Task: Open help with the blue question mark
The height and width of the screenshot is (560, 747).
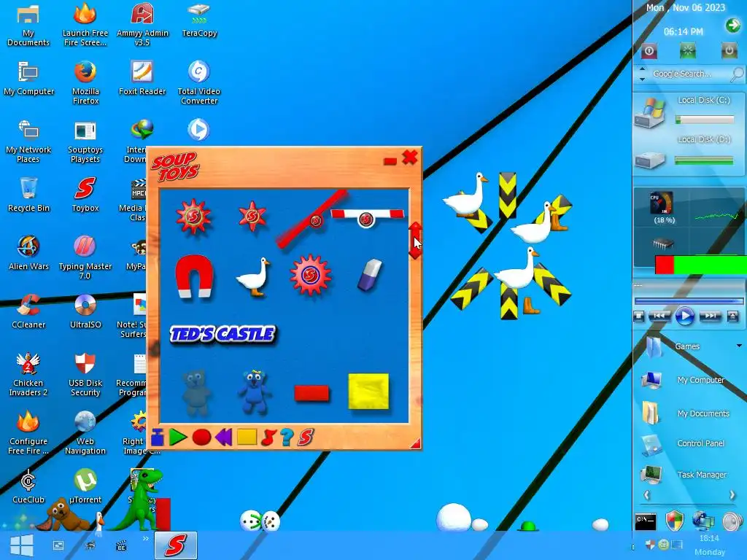Action: click(287, 437)
